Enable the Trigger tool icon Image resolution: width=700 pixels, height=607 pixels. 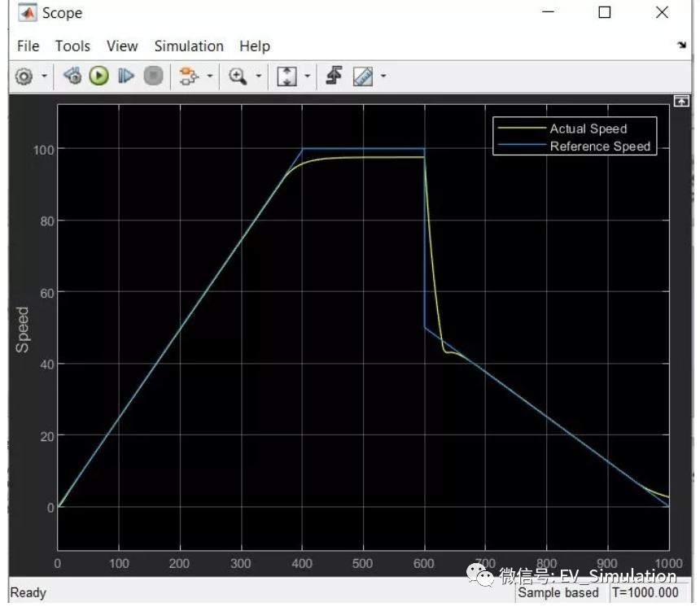coord(335,76)
